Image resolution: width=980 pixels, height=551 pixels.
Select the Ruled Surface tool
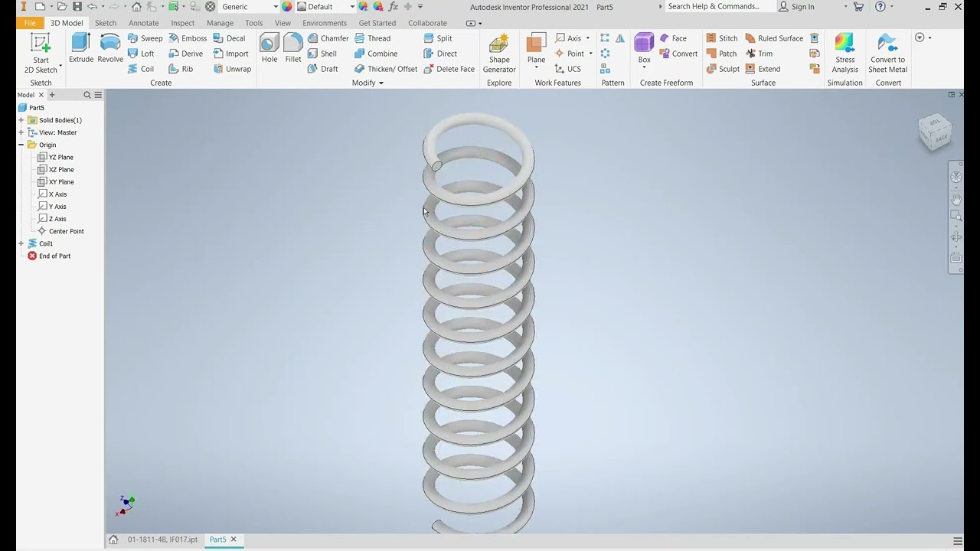pos(773,38)
